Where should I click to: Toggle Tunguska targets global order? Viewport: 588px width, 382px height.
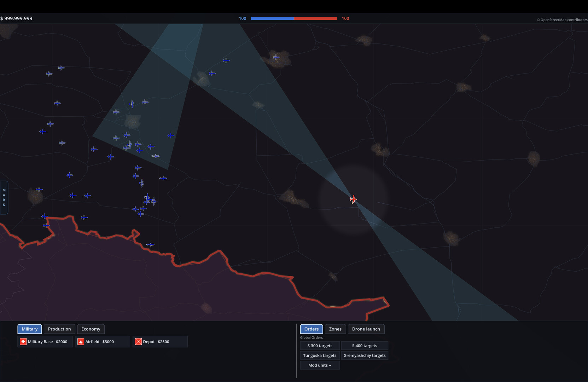coord(320,355)
